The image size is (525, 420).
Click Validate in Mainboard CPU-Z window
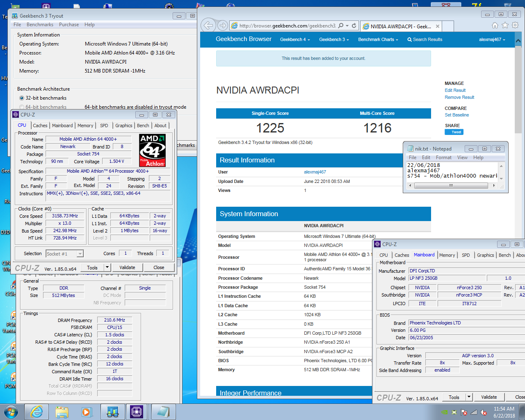(x=489, y=397)
